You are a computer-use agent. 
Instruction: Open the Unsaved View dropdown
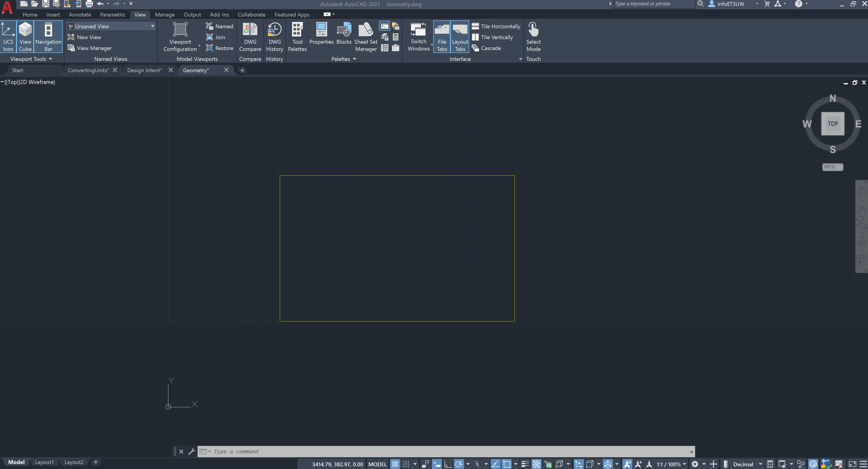tap(153, 26)
